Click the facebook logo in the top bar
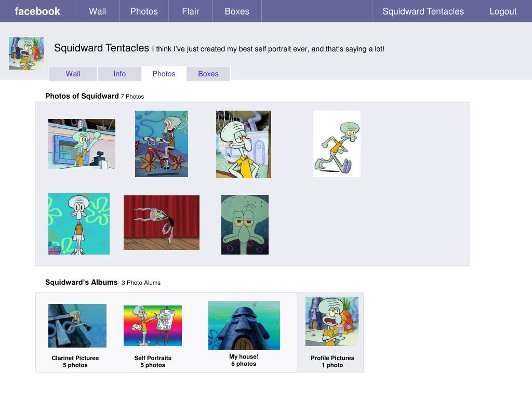Screen dimensions: 532x399 37,11
